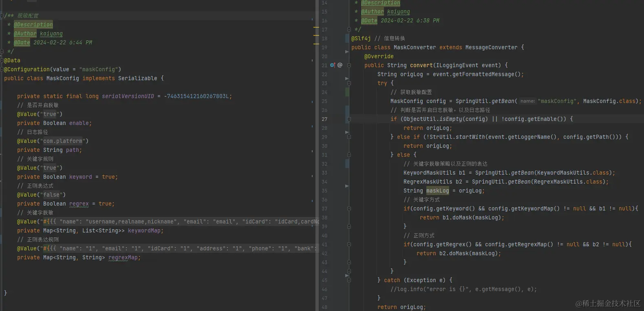Collapse the try block fold marker on line 23
Image resolution: width=644 pixels, height=311 pixels.
(349, 83)
